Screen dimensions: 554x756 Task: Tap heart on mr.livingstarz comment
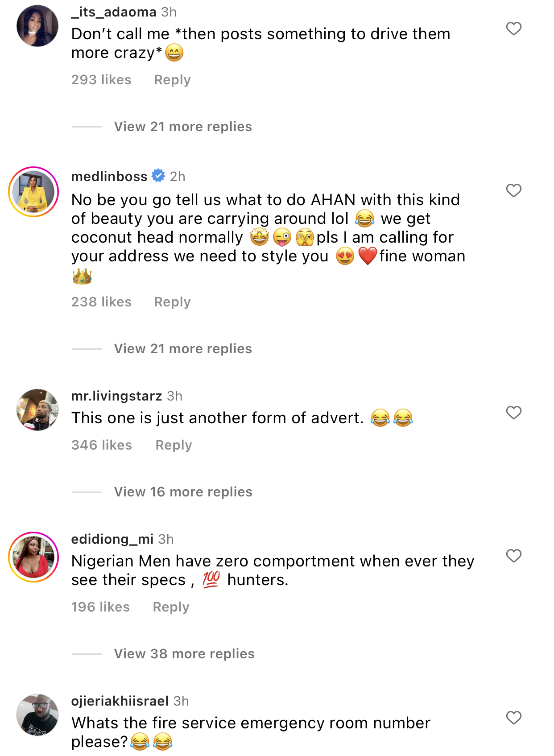[513, 413]
